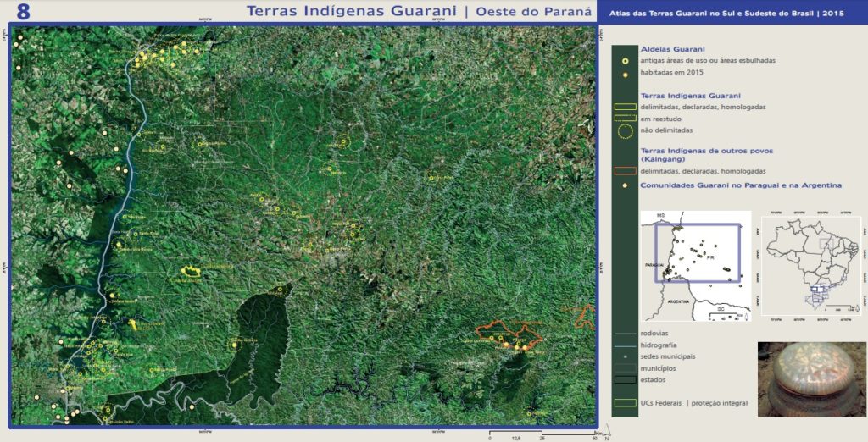This screenshot has height=442, width=868.
Task: Select the hidrografia line symbol in legend
Action: [625, 345]
